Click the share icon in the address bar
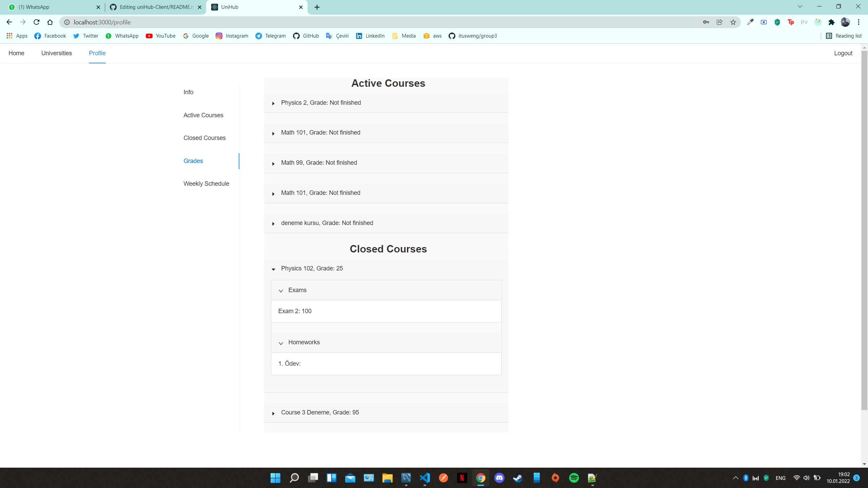This screenshot has height=488, width=868. click(719, 22)
